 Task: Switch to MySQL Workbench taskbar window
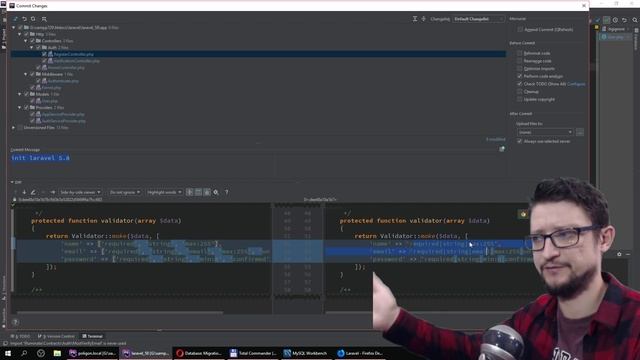tap(306, 353)
